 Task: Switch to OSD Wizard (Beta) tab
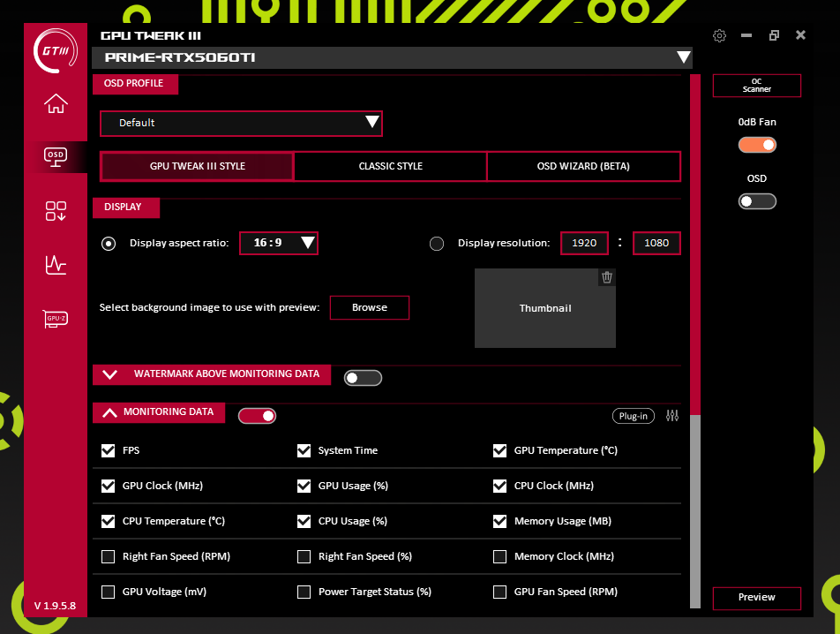[x=583, y=166]
